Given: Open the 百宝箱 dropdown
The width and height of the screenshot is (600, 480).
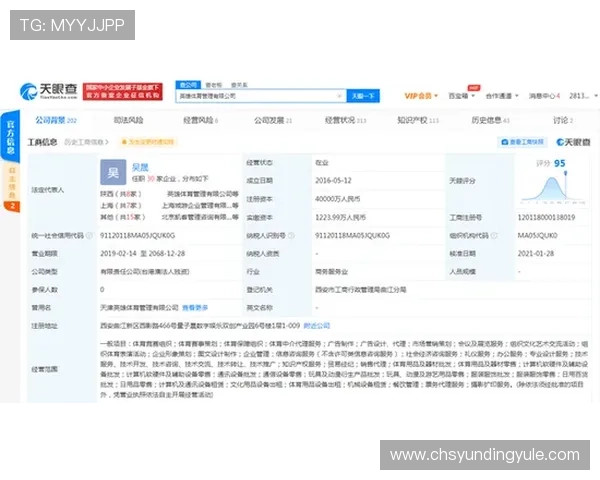Looking at the screenshot, I should pos(461,96).
